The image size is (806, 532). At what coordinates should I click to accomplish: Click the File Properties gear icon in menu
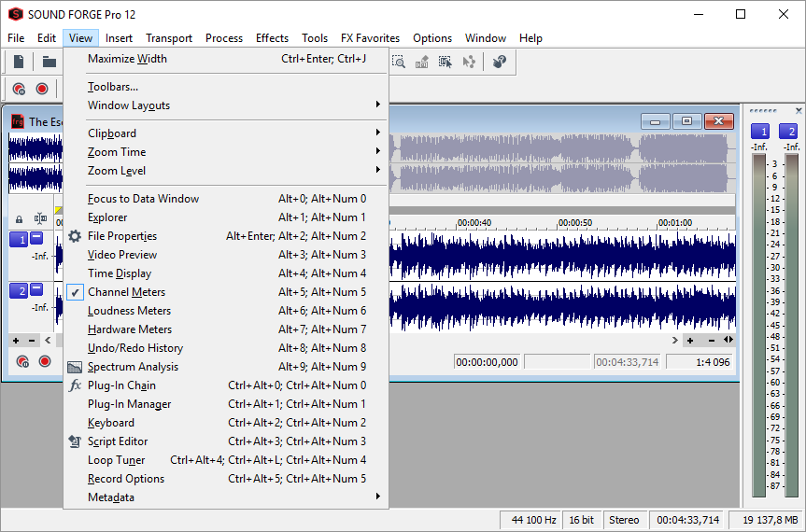(75, 236)
